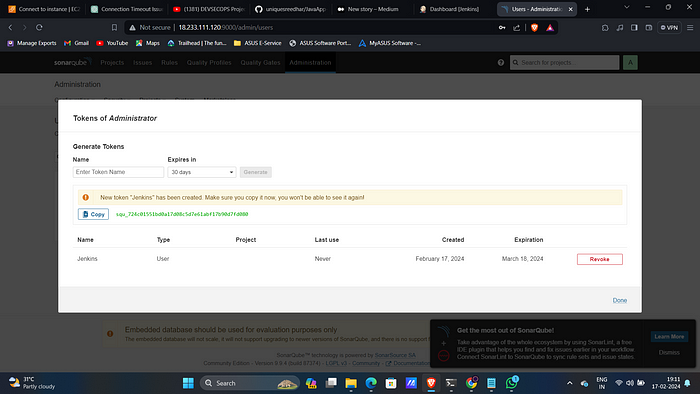Open the saved passwords key icon
700x394 pixels.
click(502, 28)
